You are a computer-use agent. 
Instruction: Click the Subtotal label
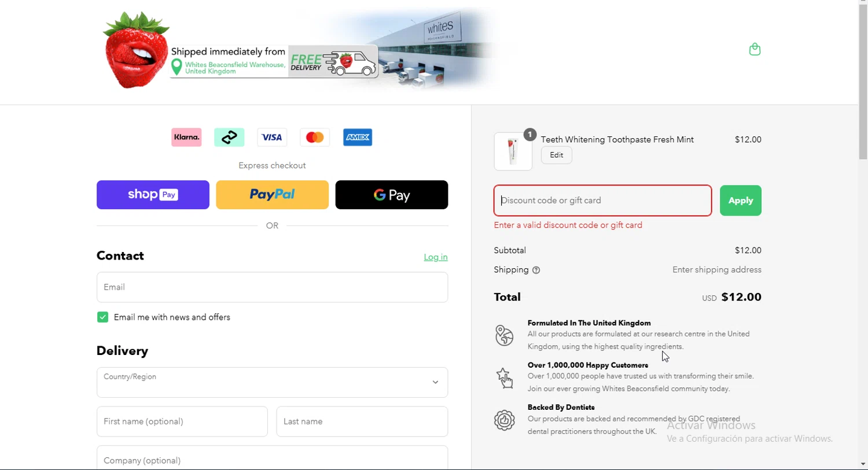tap(510, 250)
